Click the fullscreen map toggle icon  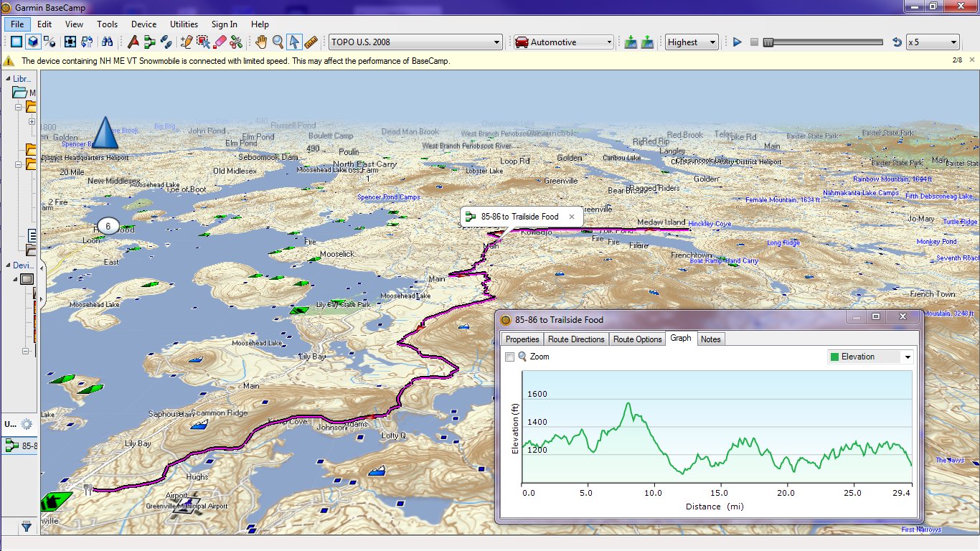coord(70,42)
